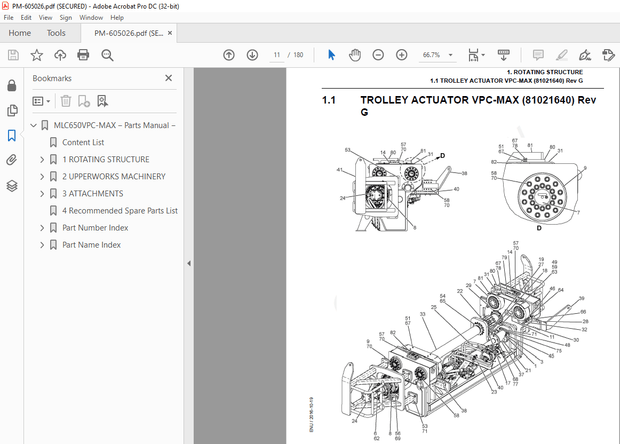Switch to the Tools tab

(x=56, y=33)
